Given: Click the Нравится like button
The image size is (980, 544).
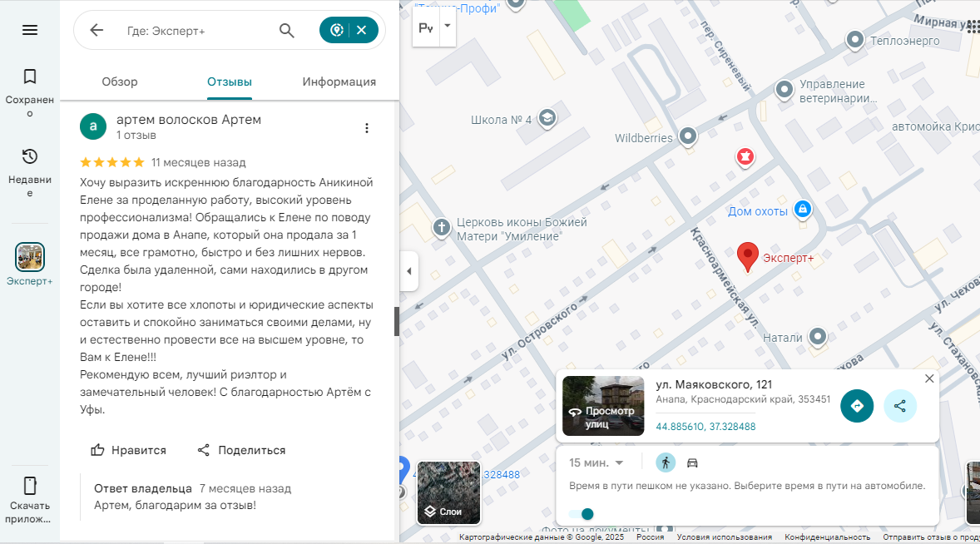Looking at the screenshot, I should coord(129,450).
